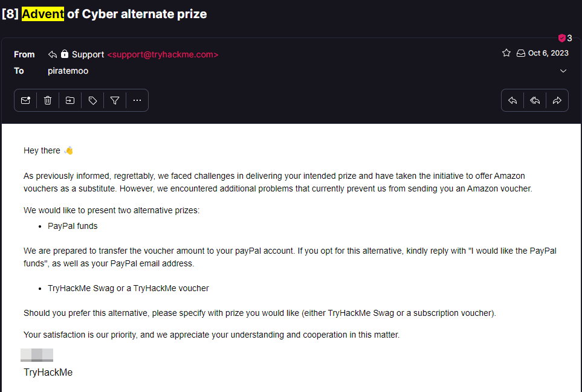This screenshot has height=392, width=582.
Task: Expand message details with the chevron arrow
Action: coord(563,71)
